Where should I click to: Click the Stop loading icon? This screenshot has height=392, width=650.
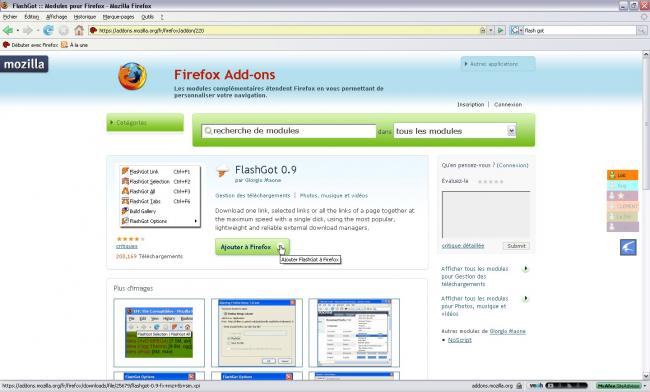(x=63, y=30)
